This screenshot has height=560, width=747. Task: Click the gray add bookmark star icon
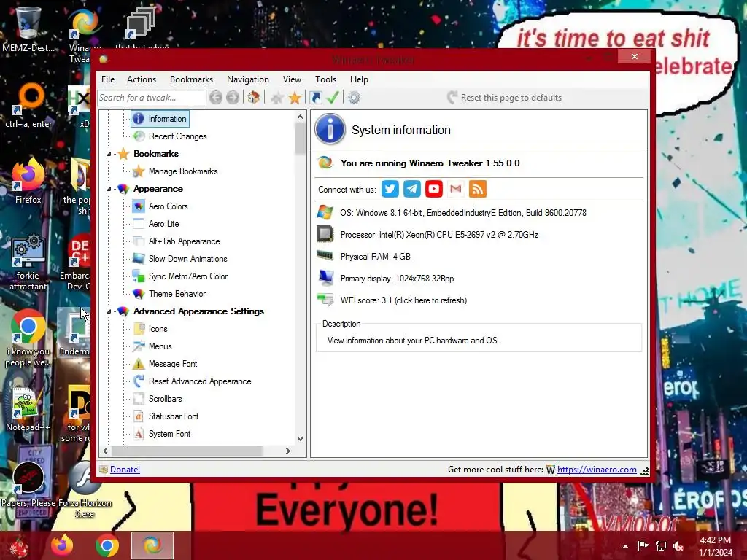(x=277, y=98)
